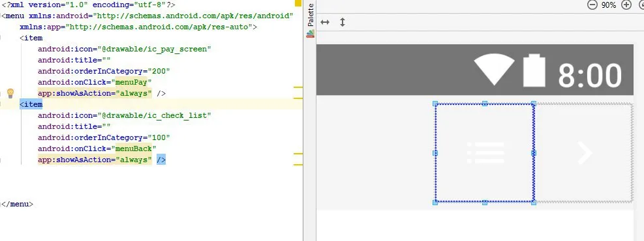This screenshot has height=241, width=644.
Task: Click the yellow light bulb quick-fix icon
Action: [x=10, y=93]
